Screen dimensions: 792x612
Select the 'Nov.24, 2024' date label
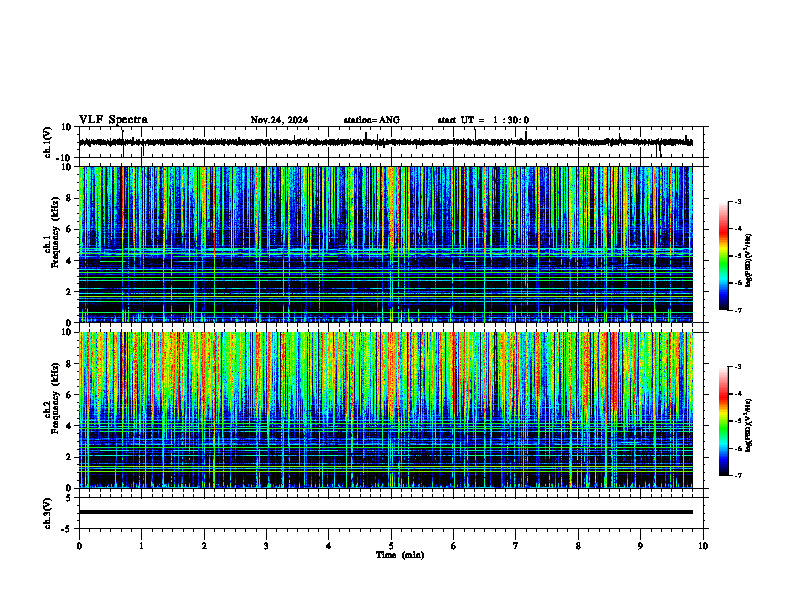(279, 120)
